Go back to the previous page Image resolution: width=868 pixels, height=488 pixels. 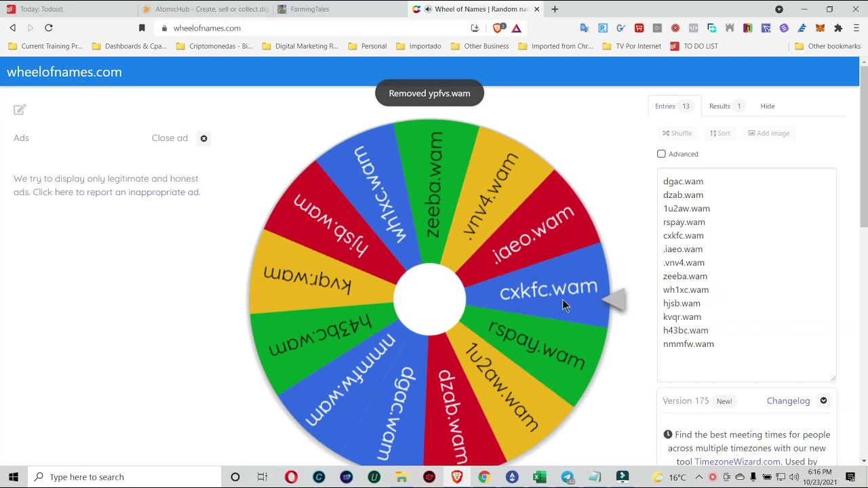coord(12,28)
